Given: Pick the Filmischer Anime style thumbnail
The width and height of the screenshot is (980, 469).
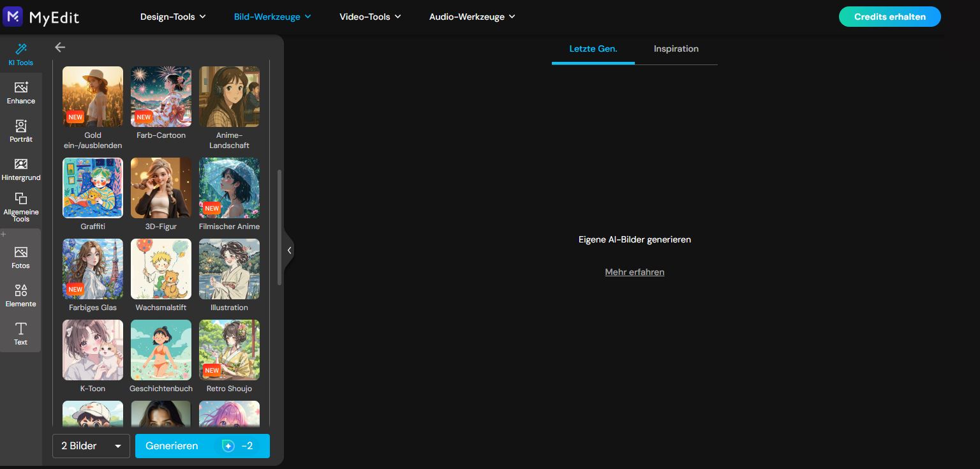Looking at the screenshot, I should click(229, 188).
